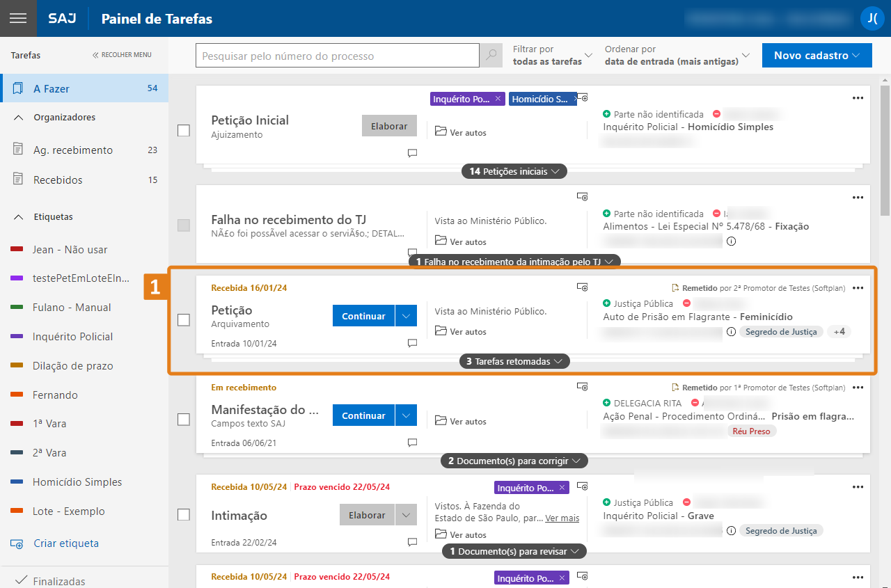The width and height of the screenshot is (891, 588).
Task: Select the Petição Arquivamento task checkbox
Action: [x=184, y=320]
